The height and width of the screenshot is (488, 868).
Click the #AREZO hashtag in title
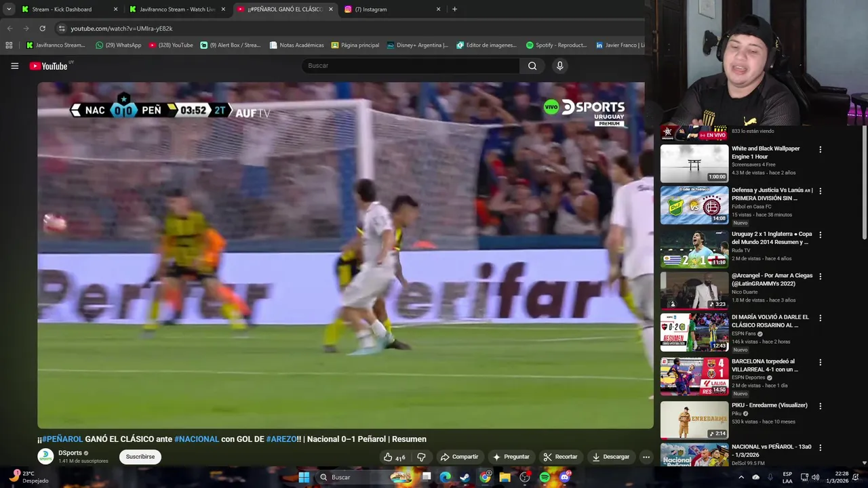[x=281, y=439]
